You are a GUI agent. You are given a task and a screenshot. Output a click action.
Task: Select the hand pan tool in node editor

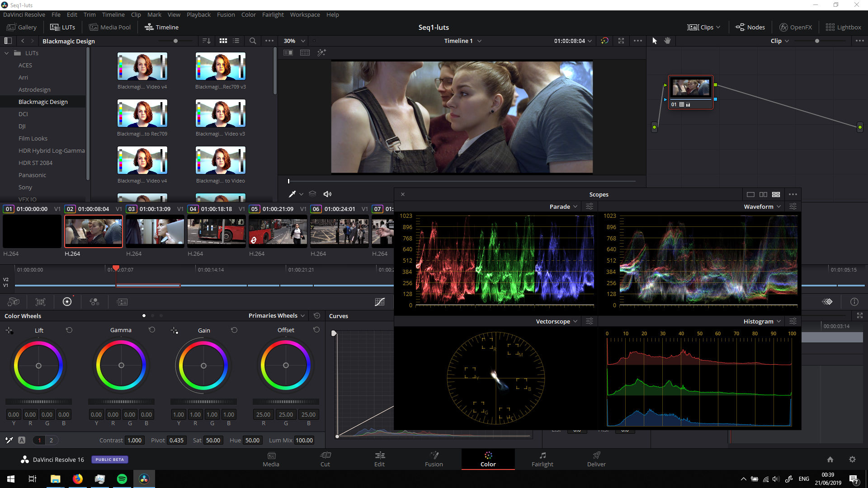[x=667, y=41]
